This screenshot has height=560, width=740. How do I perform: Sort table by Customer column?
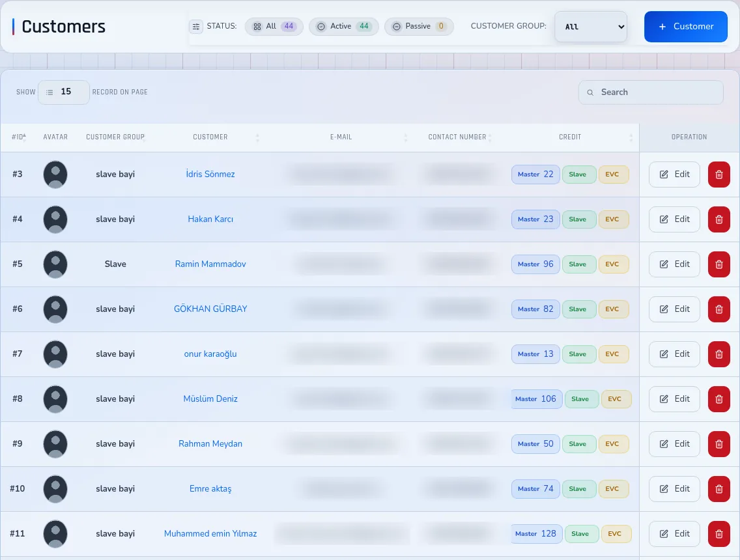tap(210, 137)
